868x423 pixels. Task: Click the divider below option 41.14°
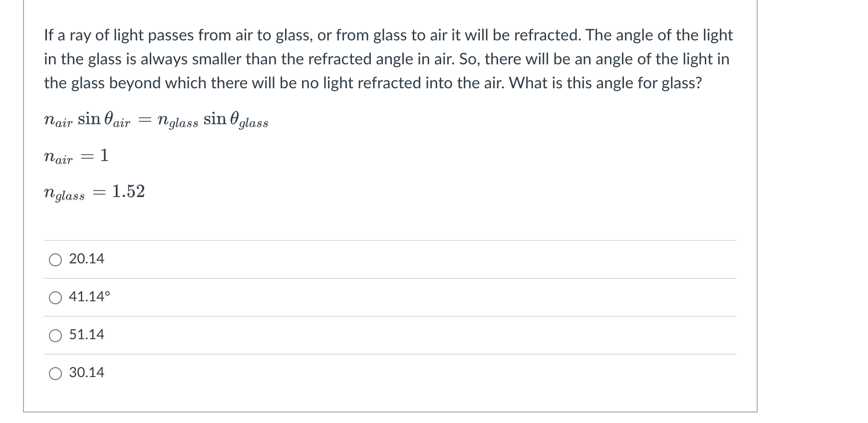389,316
